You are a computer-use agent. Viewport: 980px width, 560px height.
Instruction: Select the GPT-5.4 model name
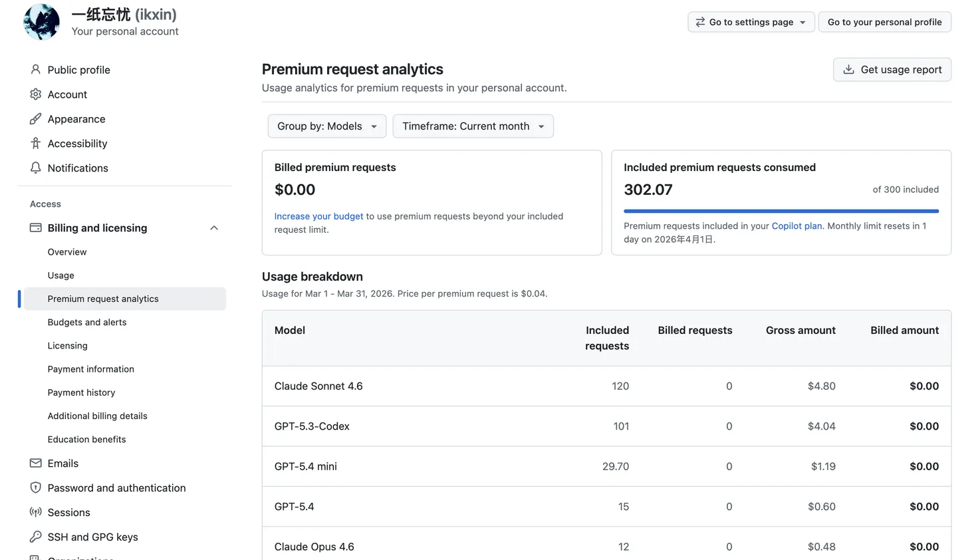pyautogui.click(x=295, y=507)
